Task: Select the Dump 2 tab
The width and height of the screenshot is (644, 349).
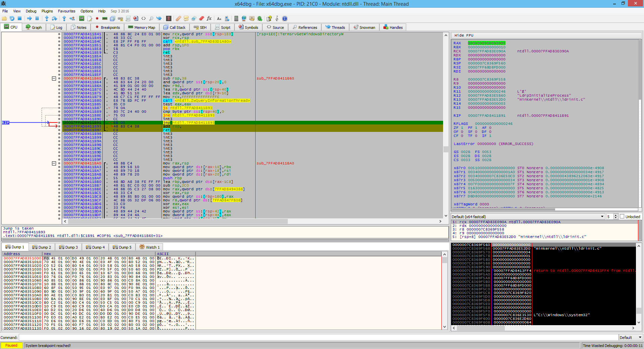Action: click(x=42, y=247)
